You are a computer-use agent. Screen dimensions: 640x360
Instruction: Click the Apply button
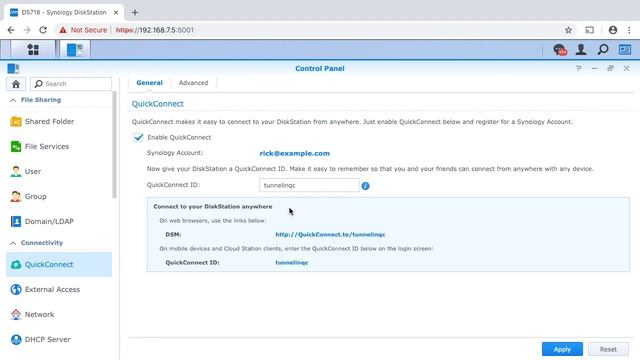tap(562, 349)
